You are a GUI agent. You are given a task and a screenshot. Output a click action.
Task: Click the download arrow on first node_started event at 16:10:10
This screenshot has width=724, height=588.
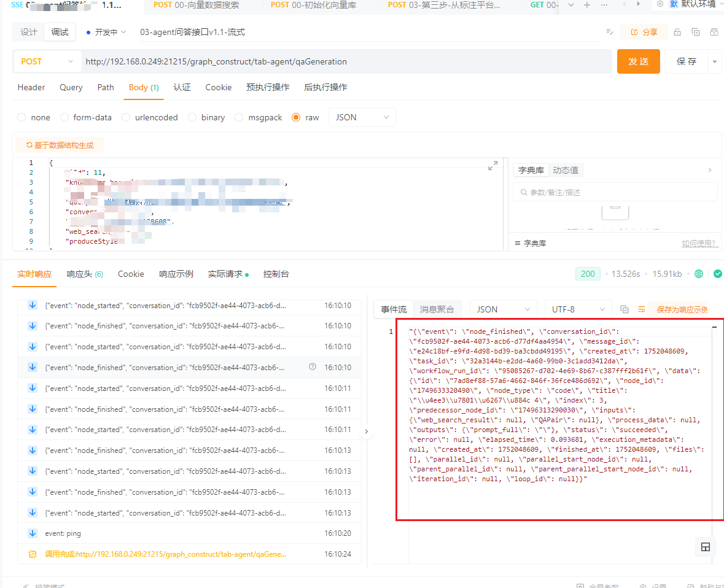[x=33, y=305]
